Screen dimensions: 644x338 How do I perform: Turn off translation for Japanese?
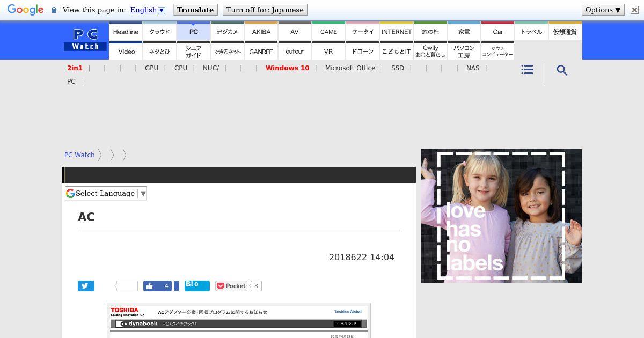pyautogui.click(x=265, y=10)
